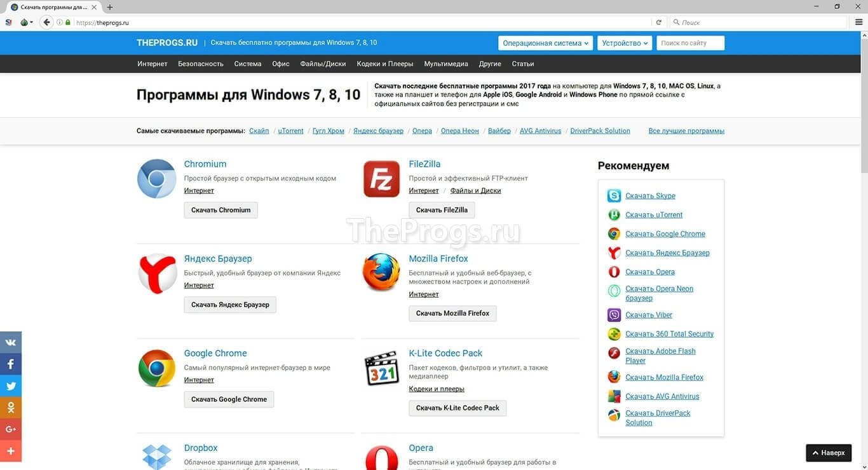This screenshot has height=470, width=868.
Task: Click the Скачать Яндекс Браузер button
Action: 230,305
